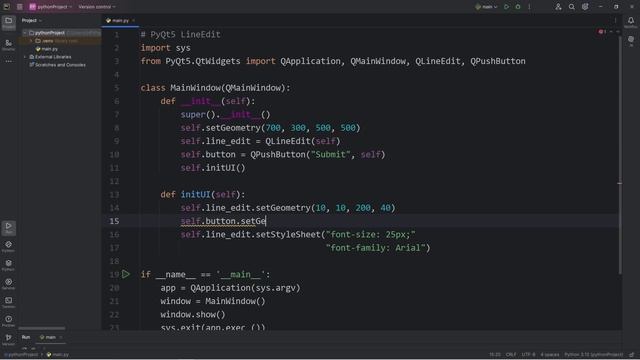Open the hamburger main menu
The width and height of the screenshot is (640, 360).
coord(19,7)
